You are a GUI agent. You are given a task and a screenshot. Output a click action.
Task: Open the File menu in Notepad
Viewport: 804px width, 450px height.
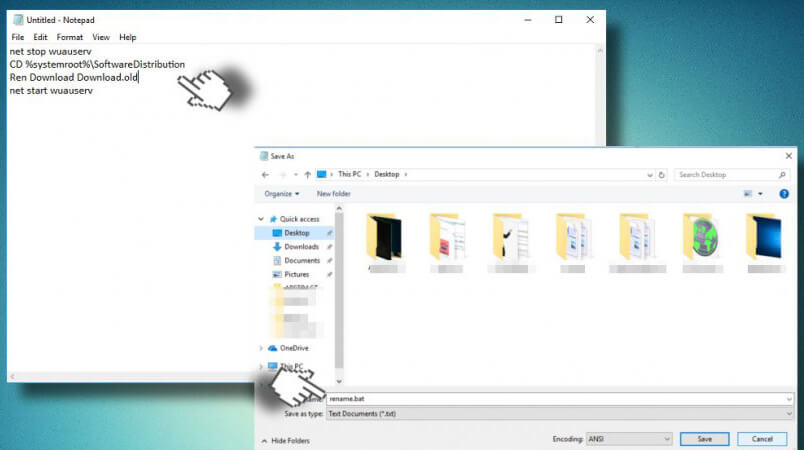pos(17,37)
